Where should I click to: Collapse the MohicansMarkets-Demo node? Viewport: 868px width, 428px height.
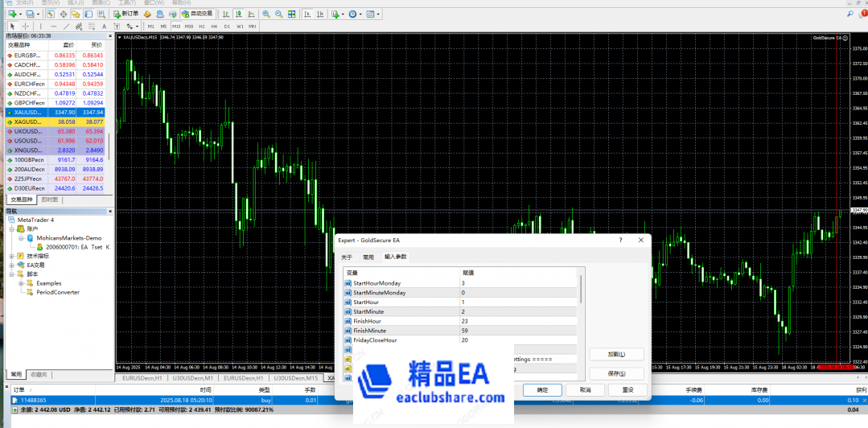pyautogui.click(x=23, y=238)
